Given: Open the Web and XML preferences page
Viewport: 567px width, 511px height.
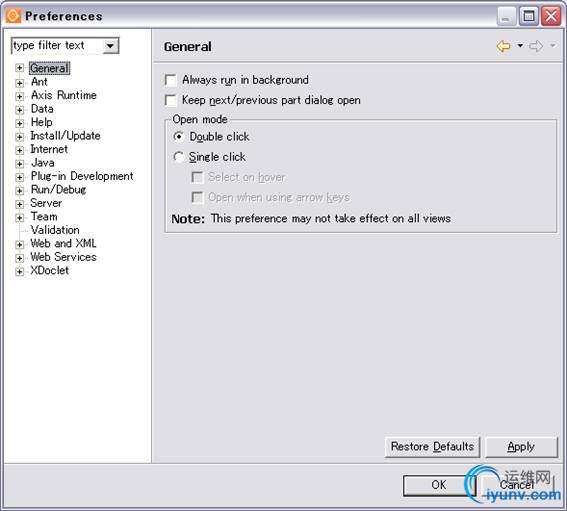Looking at the screenshot, I should tap(63, 243).
